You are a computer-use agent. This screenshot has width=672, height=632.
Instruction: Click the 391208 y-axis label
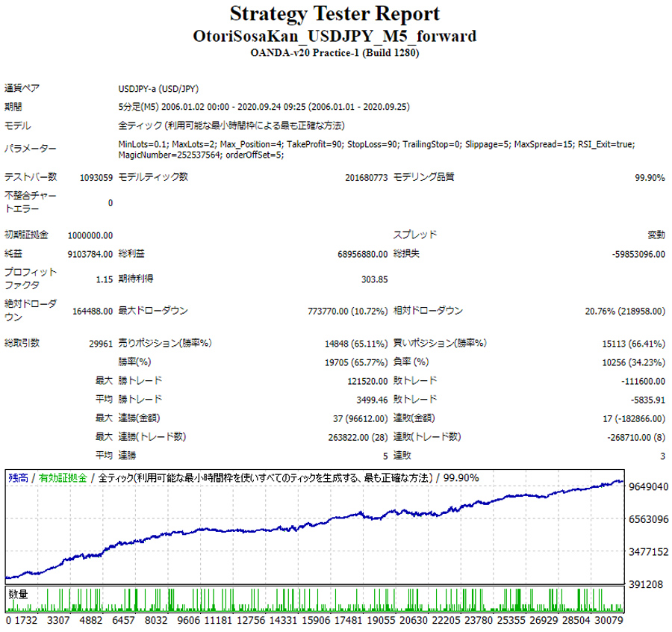point(645,584)
